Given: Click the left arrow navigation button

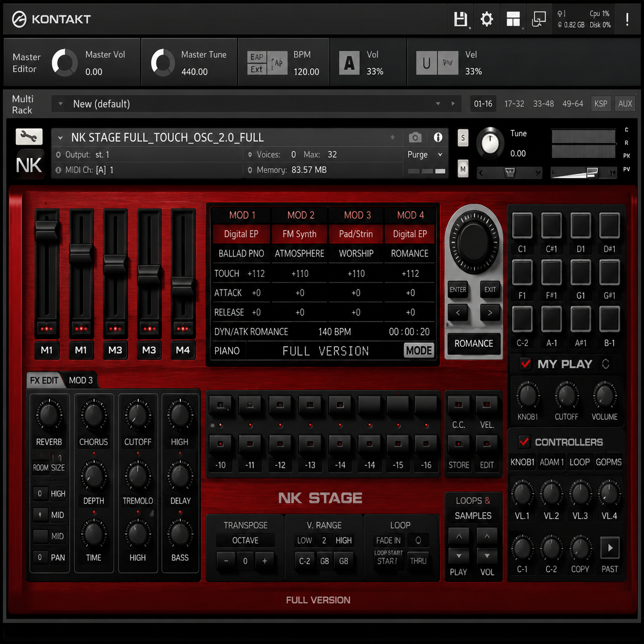Looking at the screenshot, I should [x=458, y=312].
